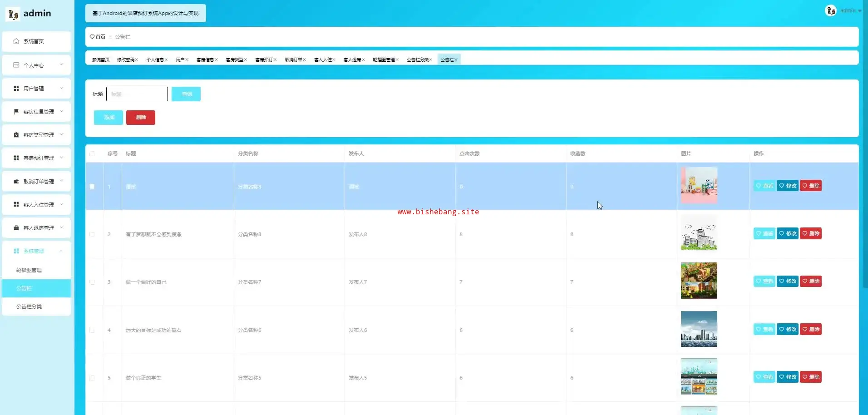Click the grid icon beside 用户管理
The image size is (868, 415).
pos(16,89)
